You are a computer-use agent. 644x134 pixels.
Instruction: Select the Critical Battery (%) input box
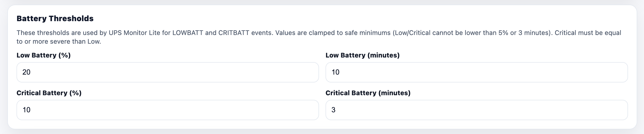(x=167, y=110)
